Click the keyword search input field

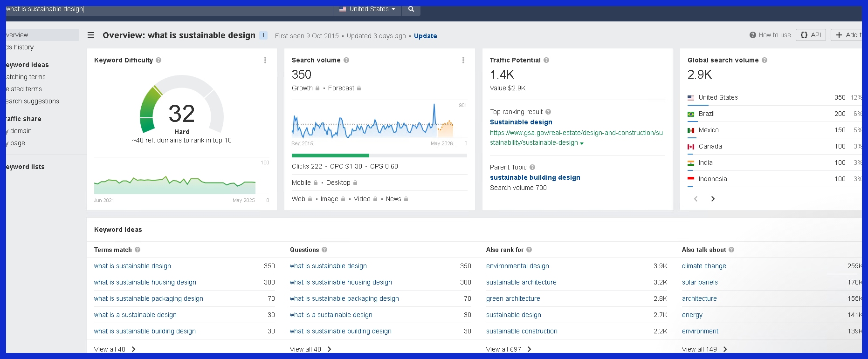click(x=169, y=9)
